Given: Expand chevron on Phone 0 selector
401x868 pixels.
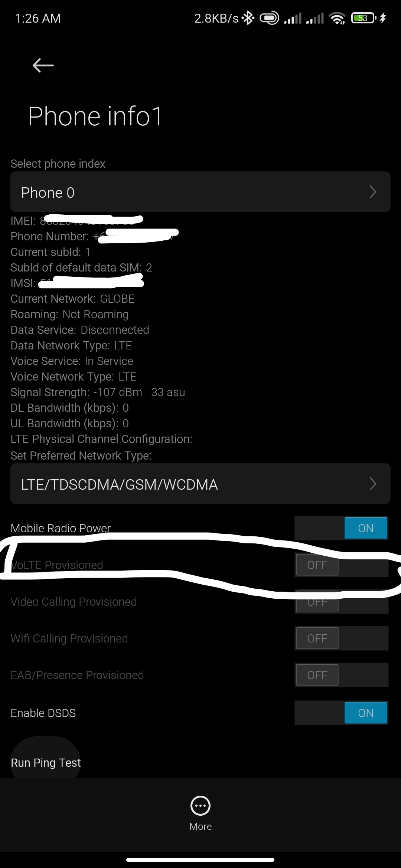Looking at the screenshot, I should [x=373, y=192].
